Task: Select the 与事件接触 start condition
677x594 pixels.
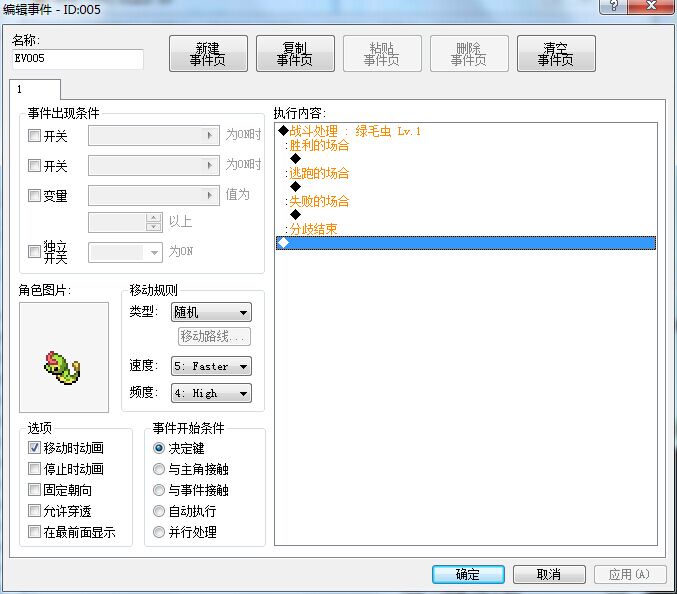Action: pyautogui.click(x=159, y=490)
